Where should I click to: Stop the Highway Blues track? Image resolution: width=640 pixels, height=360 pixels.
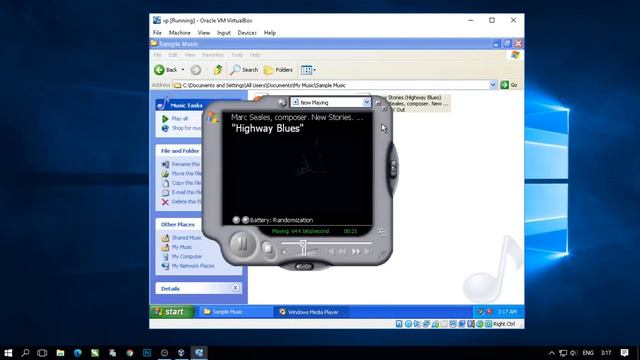tap(267, 248)
